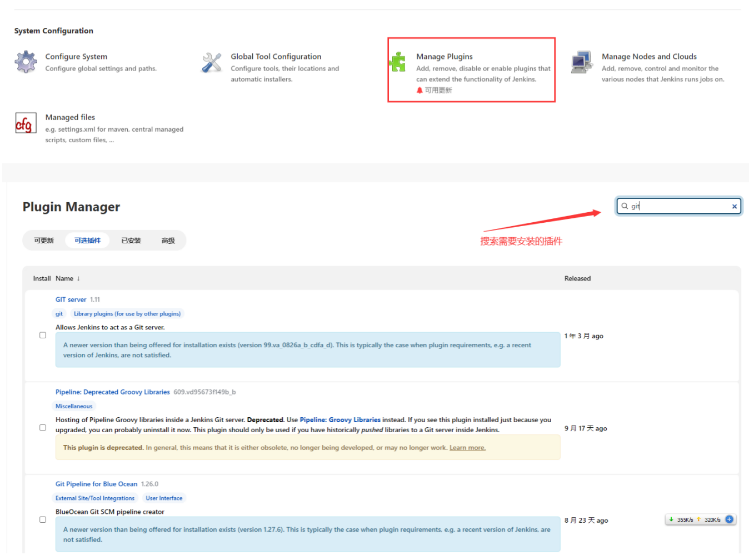The height and width of the screenshot is (560, 749).
Task: Switch to the 可选插件 tab
Action: click(88, 241)
